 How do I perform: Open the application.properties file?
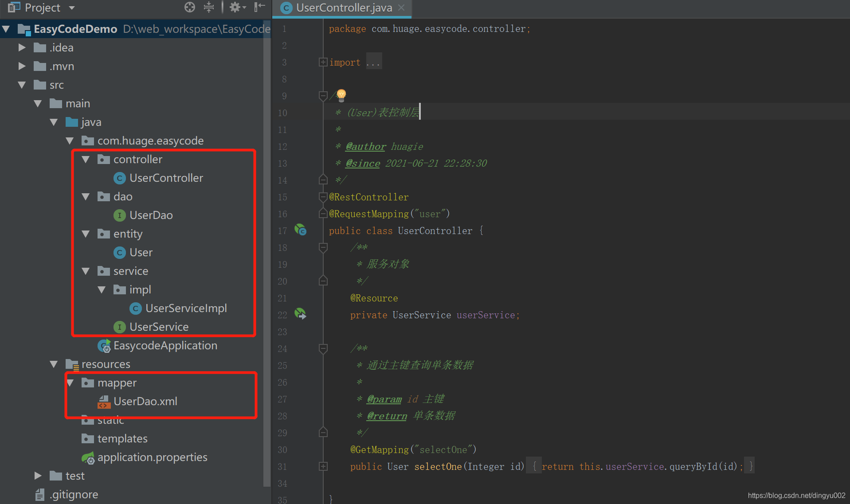point(153,457)
